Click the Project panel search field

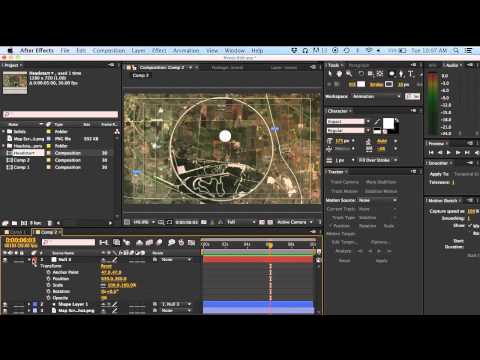tap(60, 114)
